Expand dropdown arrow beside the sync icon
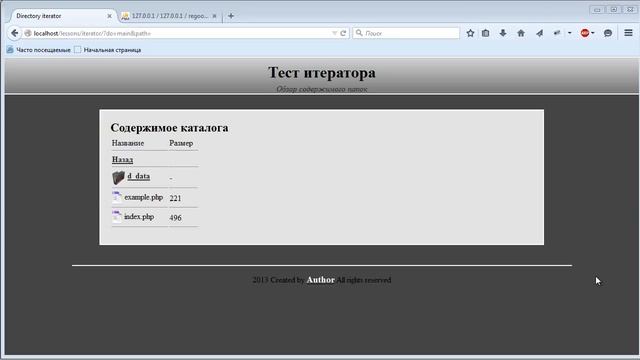 (569, 33)
